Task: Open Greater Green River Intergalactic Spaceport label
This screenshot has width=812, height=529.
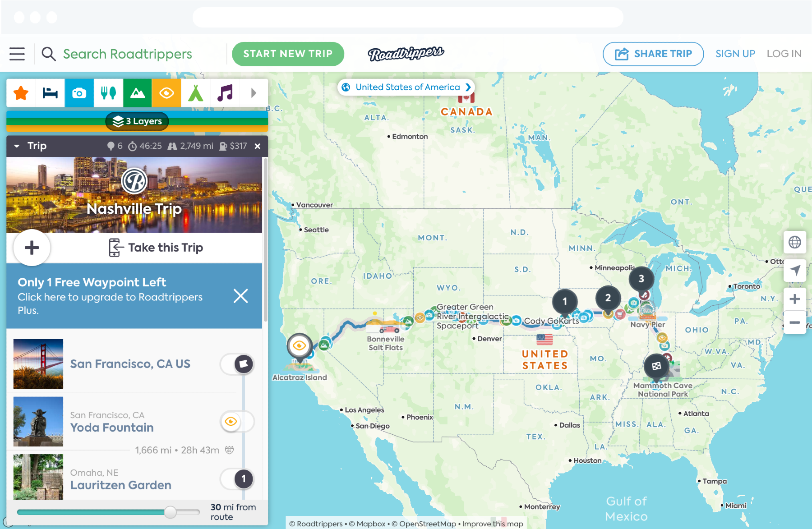Action: (x=472, y=316)
